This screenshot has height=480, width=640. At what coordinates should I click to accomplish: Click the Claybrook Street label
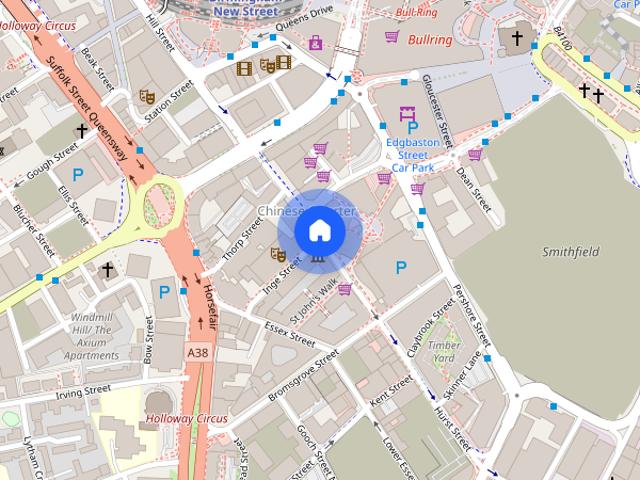point(431,328)
